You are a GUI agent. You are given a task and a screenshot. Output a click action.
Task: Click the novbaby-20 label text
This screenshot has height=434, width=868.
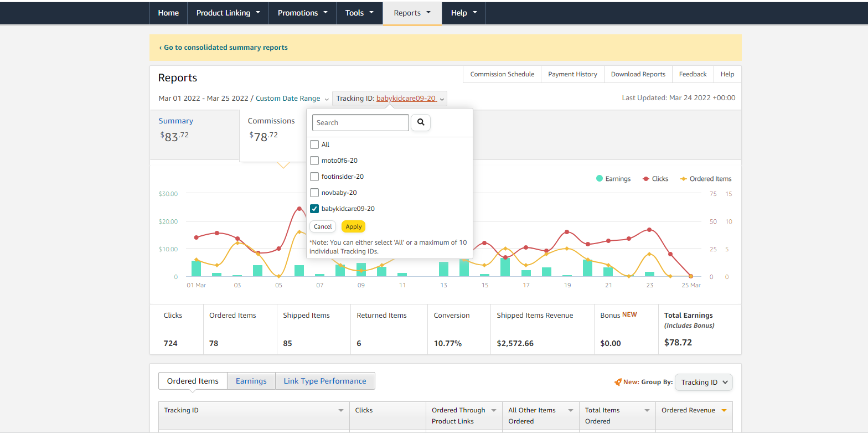[339, 193]
